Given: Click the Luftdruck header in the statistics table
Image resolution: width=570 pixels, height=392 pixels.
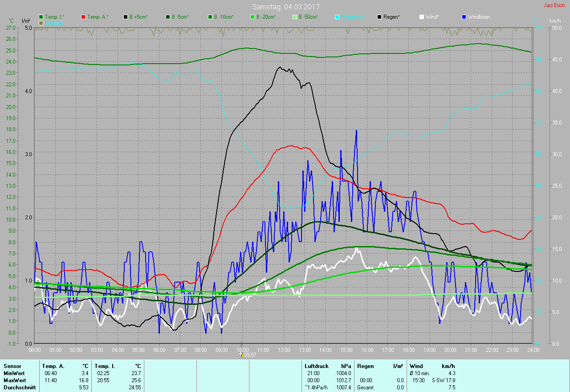Looking at the screenshot, I should pyautogui.click(x=317, y=366).
